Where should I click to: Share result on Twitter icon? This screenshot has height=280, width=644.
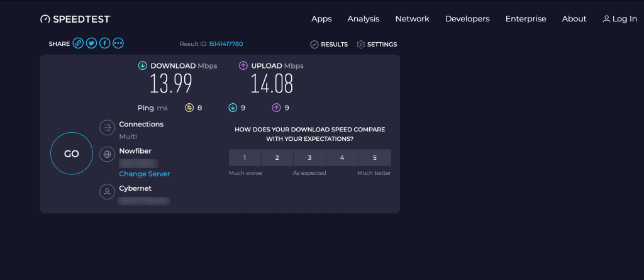(x=92, y=43)
